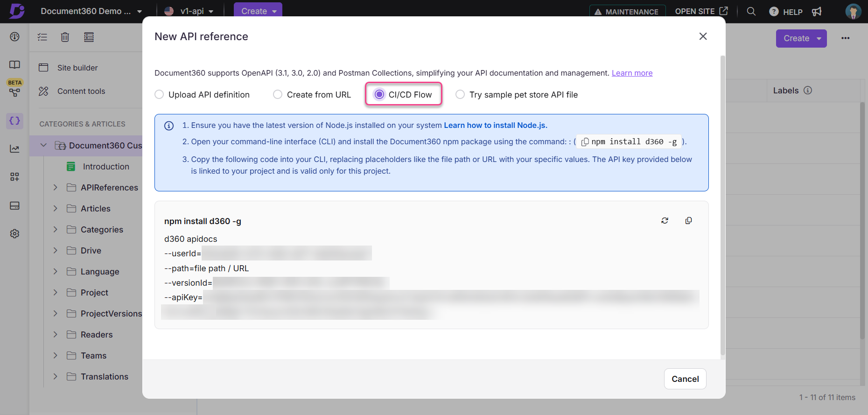Screen dimensions: 868x415
Task: Open the Settings gear icon in sidebar
Action: point(15,233)
